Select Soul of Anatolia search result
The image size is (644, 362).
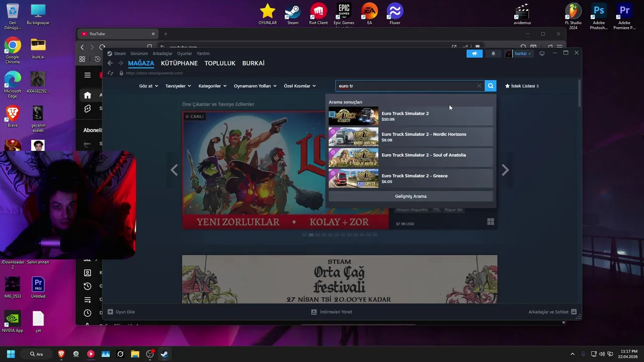point(411,157)
